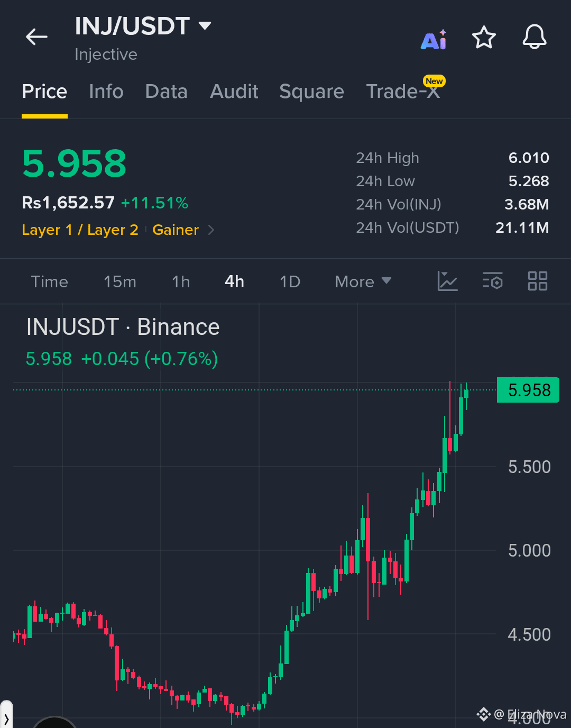The image size is (571, 728).
Task: Expand the INJ/USDT pair selector arrow
Action: click(205, 25)
